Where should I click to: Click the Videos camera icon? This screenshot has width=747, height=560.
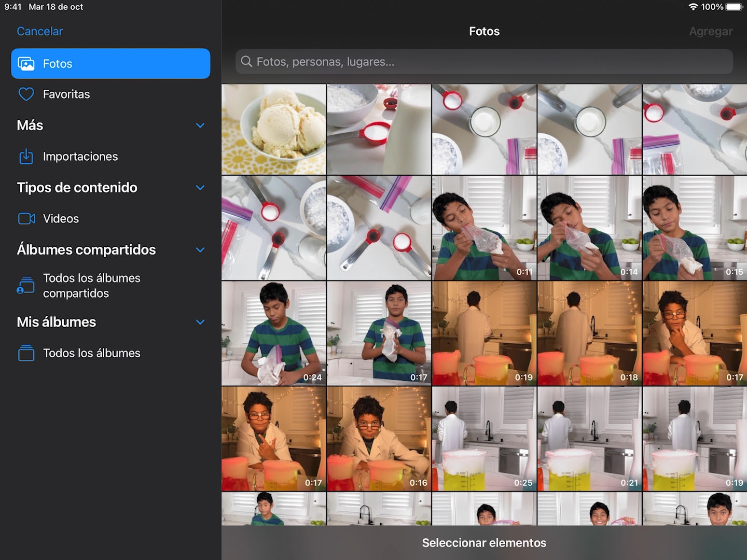26,219
